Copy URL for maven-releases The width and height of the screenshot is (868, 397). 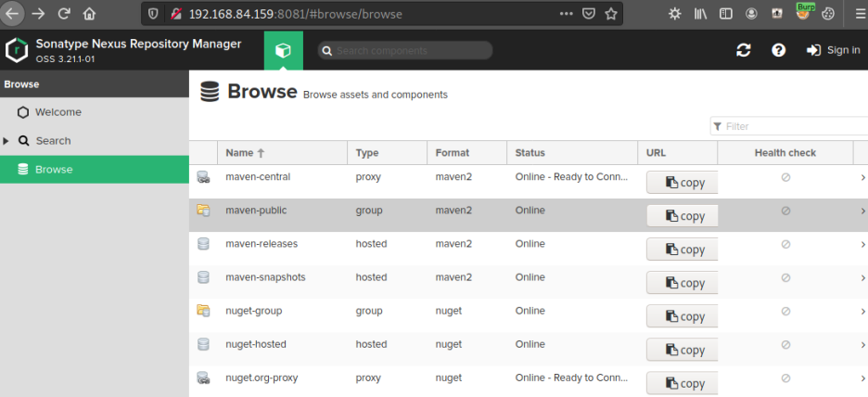(x=683, y=250)
